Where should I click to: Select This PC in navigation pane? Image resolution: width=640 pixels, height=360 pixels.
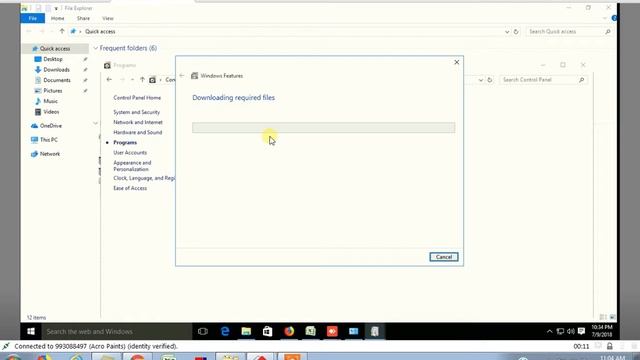[49, 140]
